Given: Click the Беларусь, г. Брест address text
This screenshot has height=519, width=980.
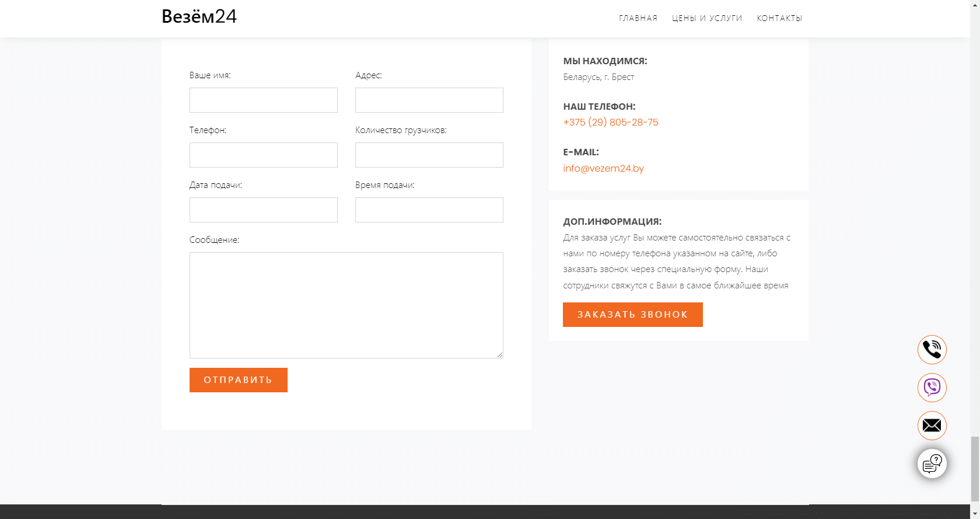Looking at the screenshot, I should point(598,77).
